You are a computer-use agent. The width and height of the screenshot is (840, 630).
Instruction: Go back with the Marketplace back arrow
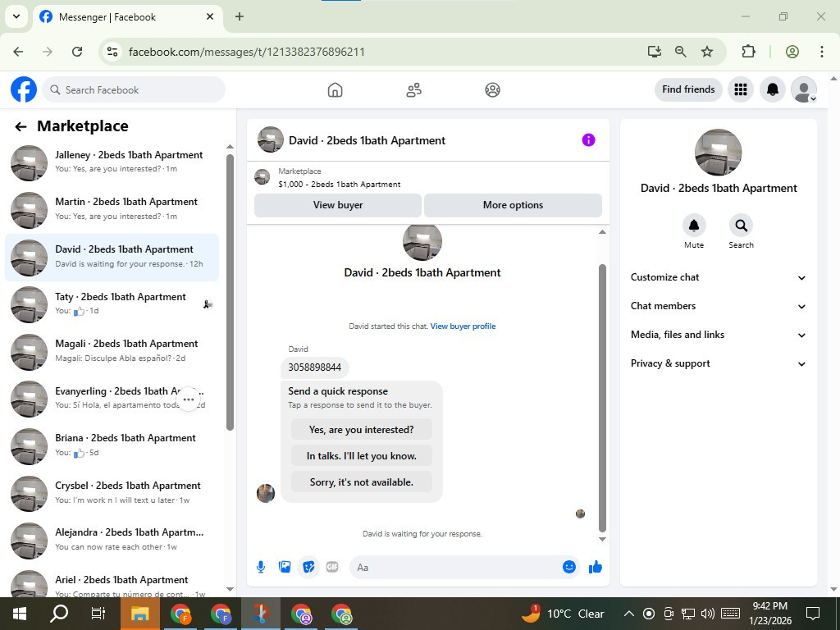pos(21,126)
